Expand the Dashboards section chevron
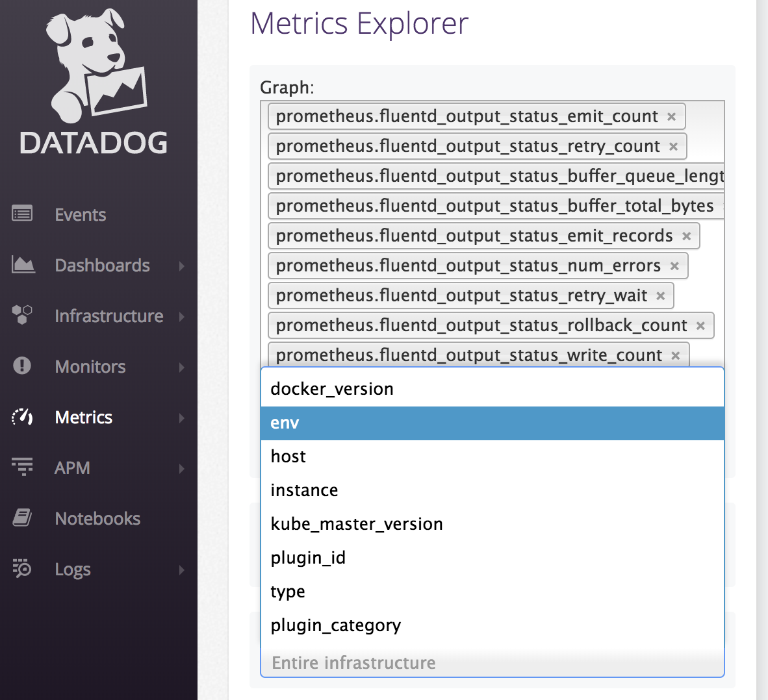Viewport: 768px width, 700px height. (x=183, y=265)
